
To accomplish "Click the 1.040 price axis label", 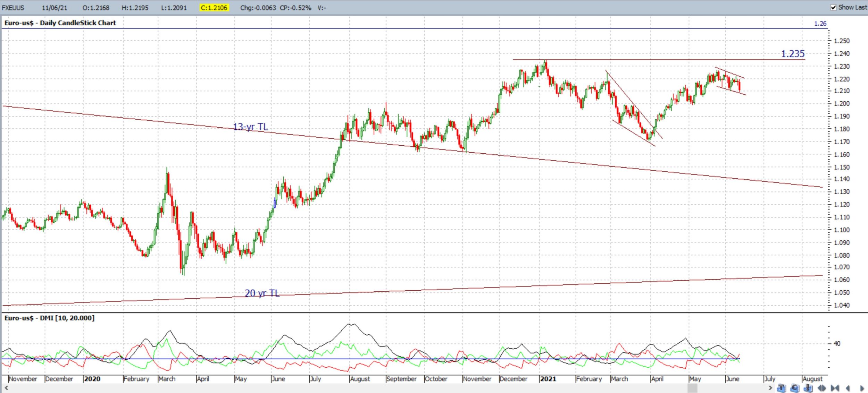I will pos(842,305).
